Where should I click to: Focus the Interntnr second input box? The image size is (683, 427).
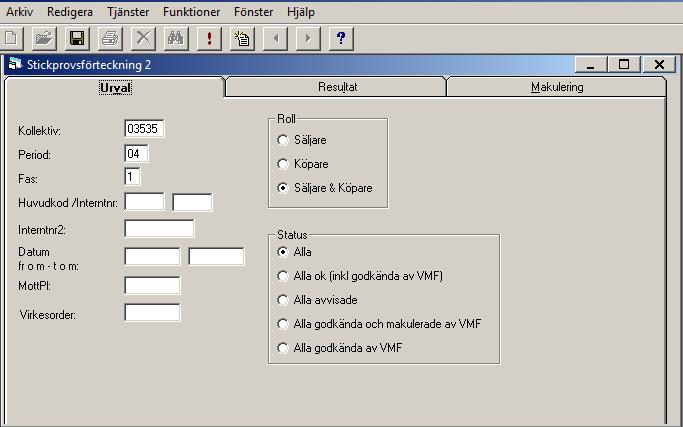click(x=192, y=202)
